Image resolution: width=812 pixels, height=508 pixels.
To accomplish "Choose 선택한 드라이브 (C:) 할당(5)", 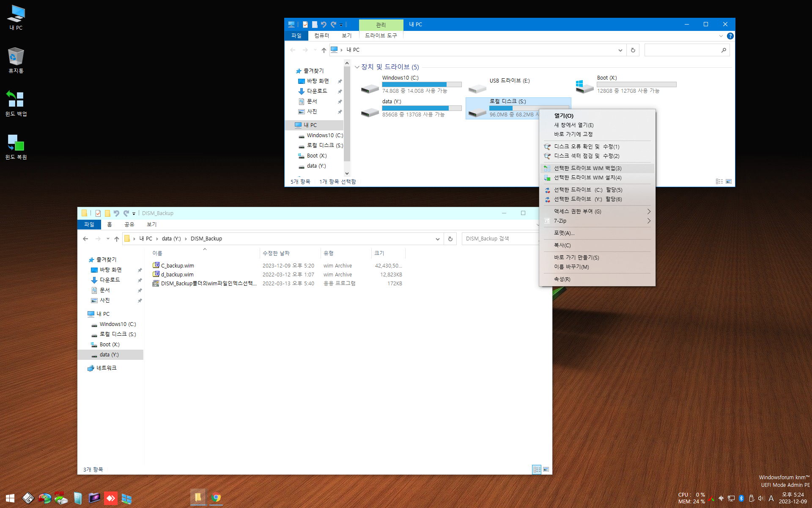I will pyautogui.click(x=597, y=190).
